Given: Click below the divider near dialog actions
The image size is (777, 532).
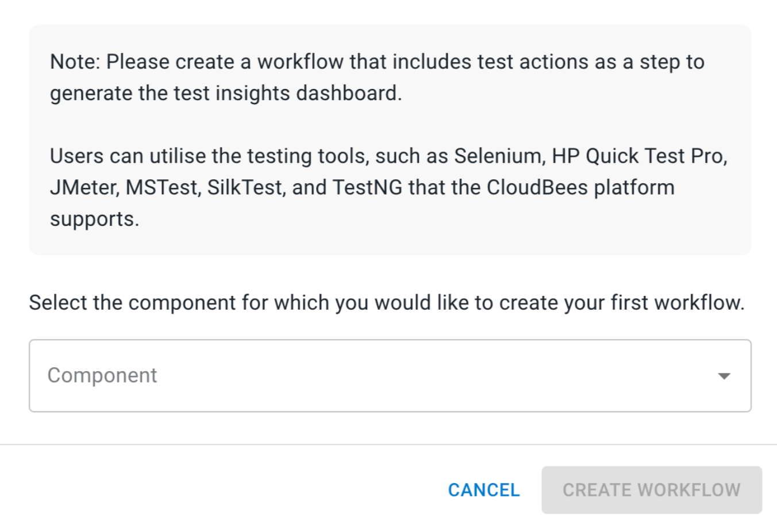Looking at the screenshot, I should 388,489.
